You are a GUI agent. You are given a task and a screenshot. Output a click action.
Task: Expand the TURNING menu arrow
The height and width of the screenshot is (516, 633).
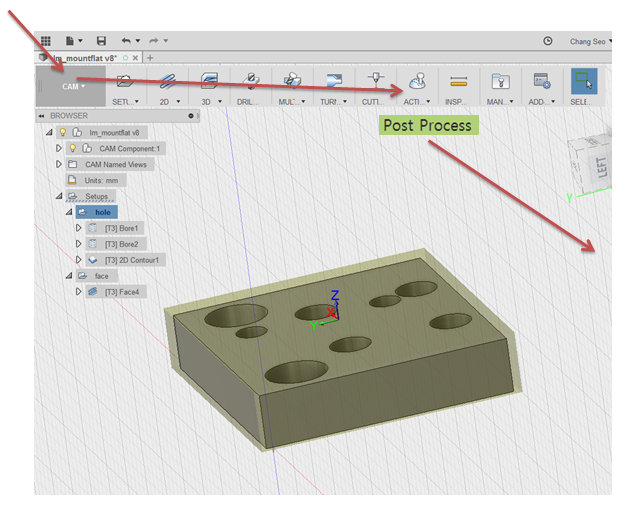(x=345, y=101)
